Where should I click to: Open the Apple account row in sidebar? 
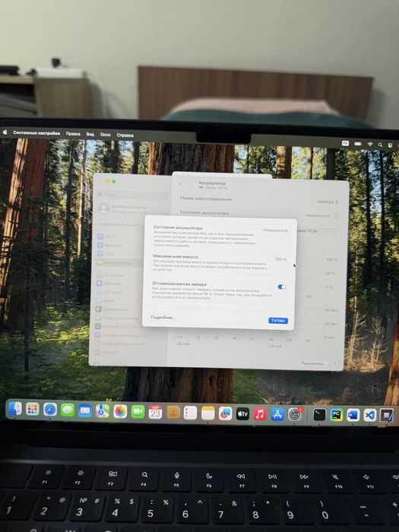pyautogui.click(x=124, y=209)
